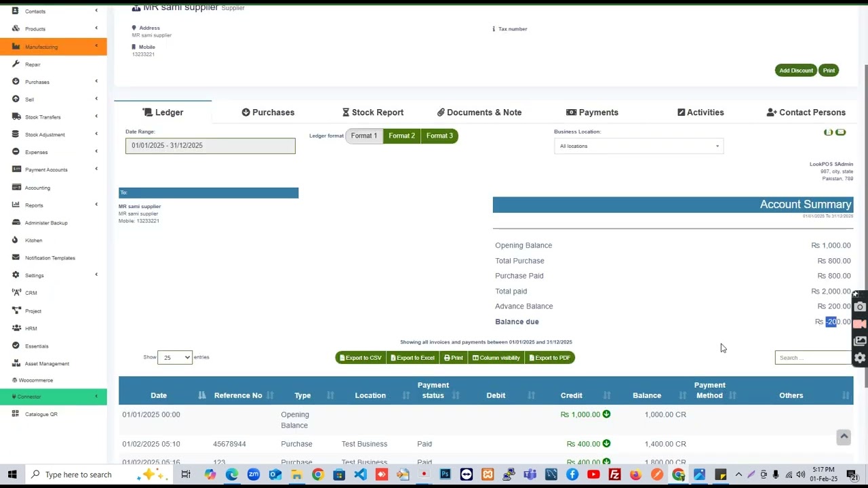This screenshot has width=868, height=488.
Task: Click the camera screenshot icon on right edge
Action: pyautogui.click(x=860, y=307)
